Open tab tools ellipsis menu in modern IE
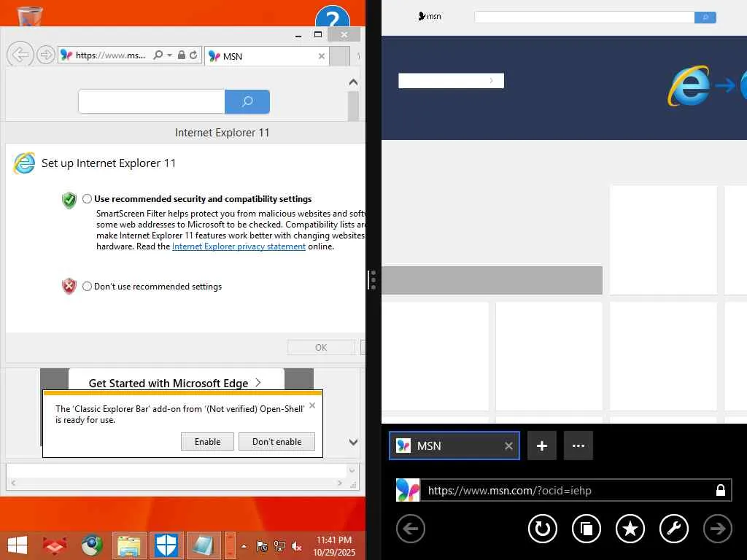Image resolution: width=747 pixels, height=560 pixels. click(578, 446)
